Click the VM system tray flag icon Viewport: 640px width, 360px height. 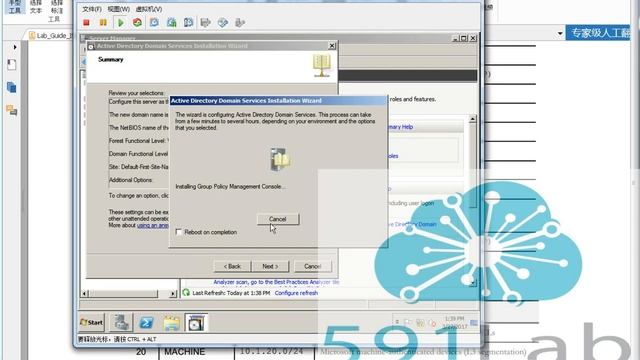(x=408, y=322)
